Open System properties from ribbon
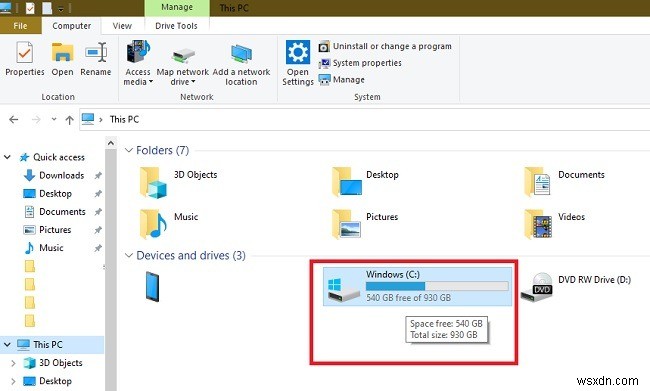The width and height of the screenshot is (650, 391). click(360, 63)
